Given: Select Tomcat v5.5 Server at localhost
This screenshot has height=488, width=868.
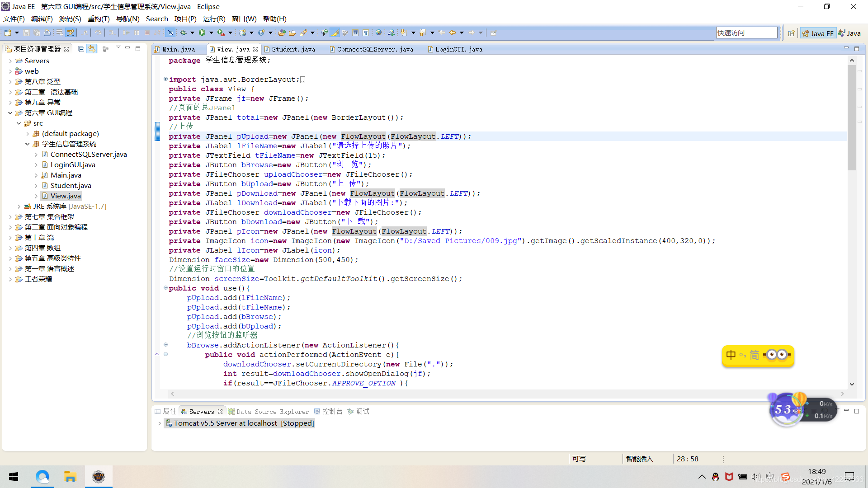Looking at the screenshot, I should point(243,423).
